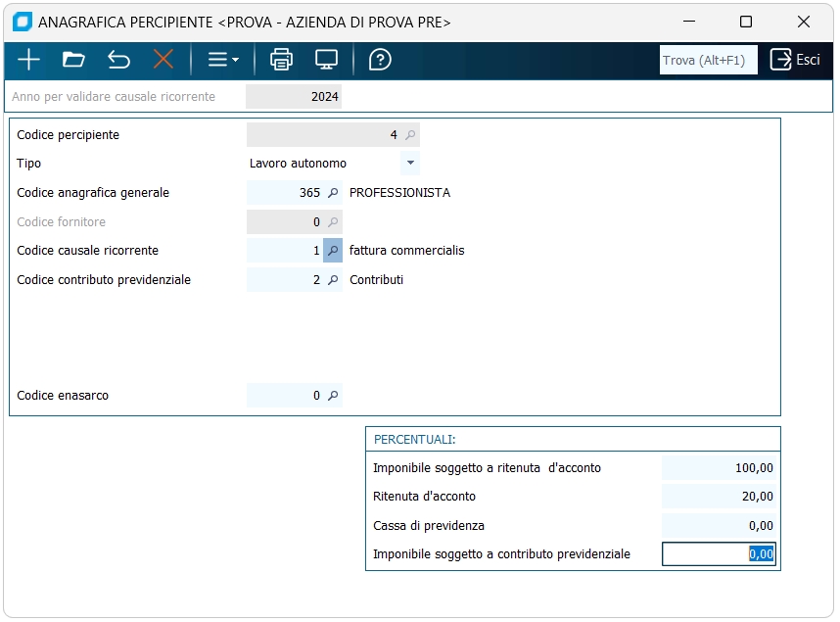This screenshot has width=840, height=622.
Task: Focus the Imponibile soggetto a ritenuta field
Action: pos(719,468)
